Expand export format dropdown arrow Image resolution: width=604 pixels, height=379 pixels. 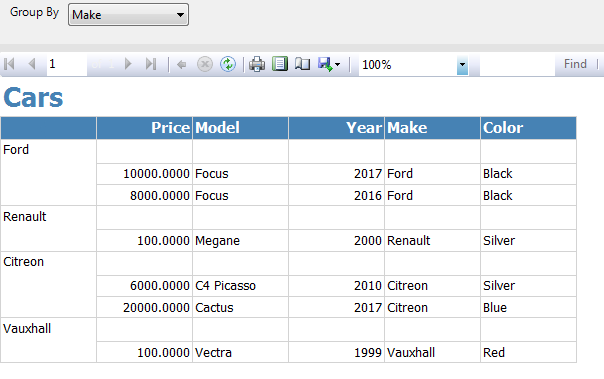click(337, 64)
